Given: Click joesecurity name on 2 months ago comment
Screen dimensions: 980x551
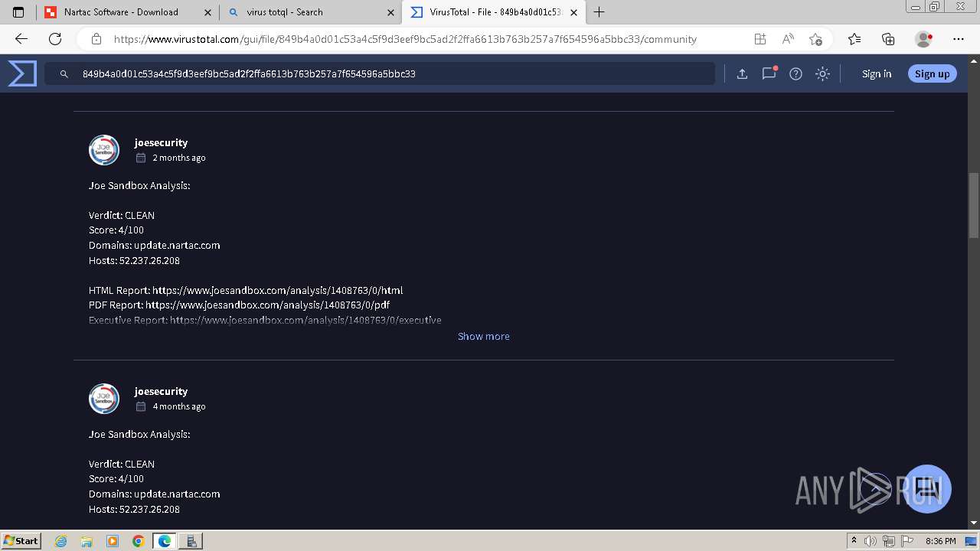Looking at the screenshot, I should 161,142.
